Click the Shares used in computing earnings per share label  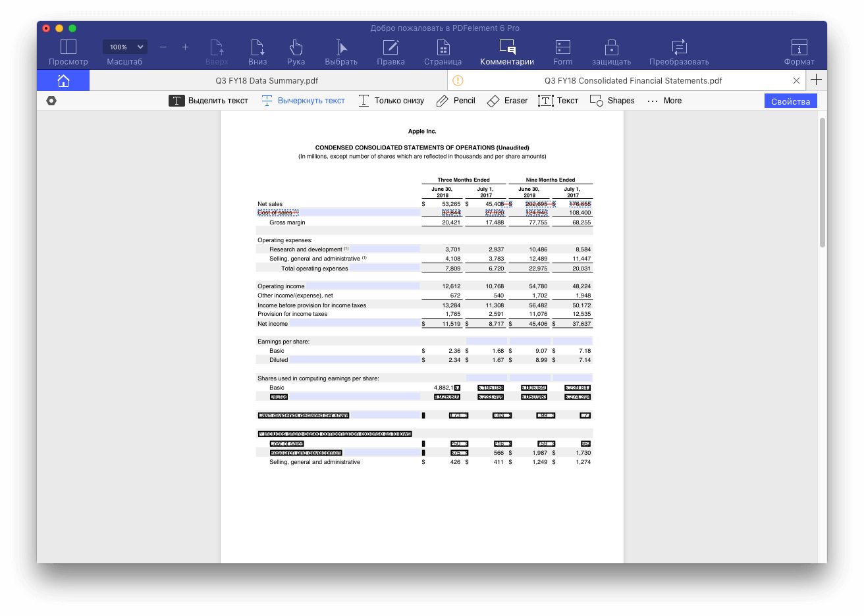pyautogui.click(x=318, y=378)
